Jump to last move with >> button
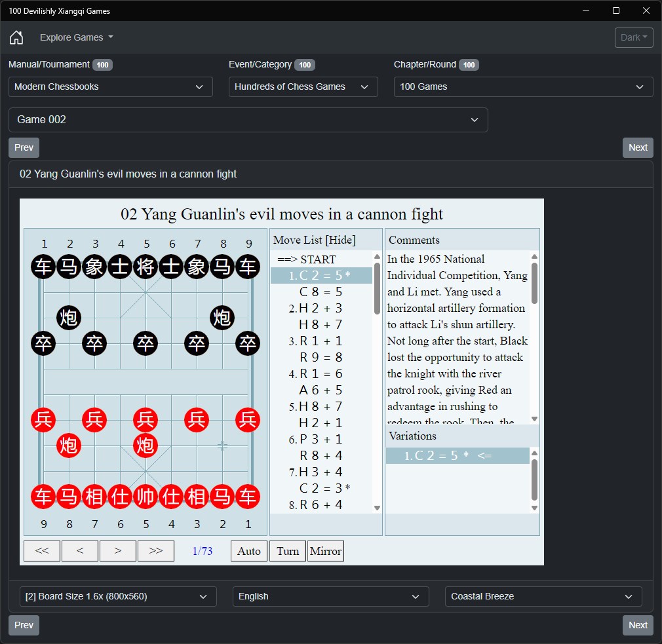 click(156, 551)
